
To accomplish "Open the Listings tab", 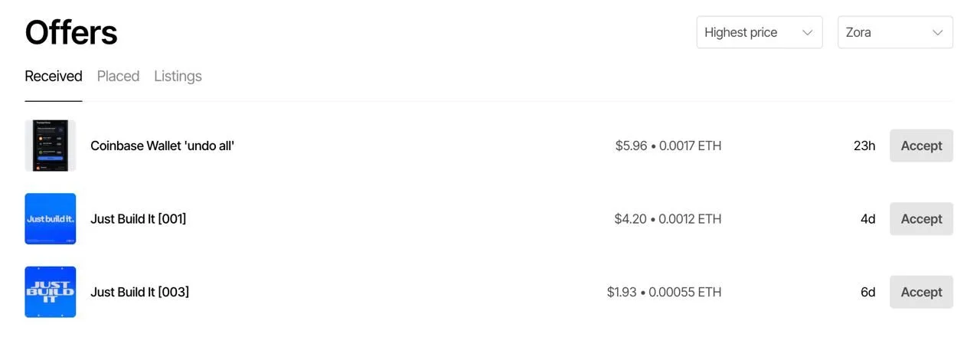I will [178, 76].
